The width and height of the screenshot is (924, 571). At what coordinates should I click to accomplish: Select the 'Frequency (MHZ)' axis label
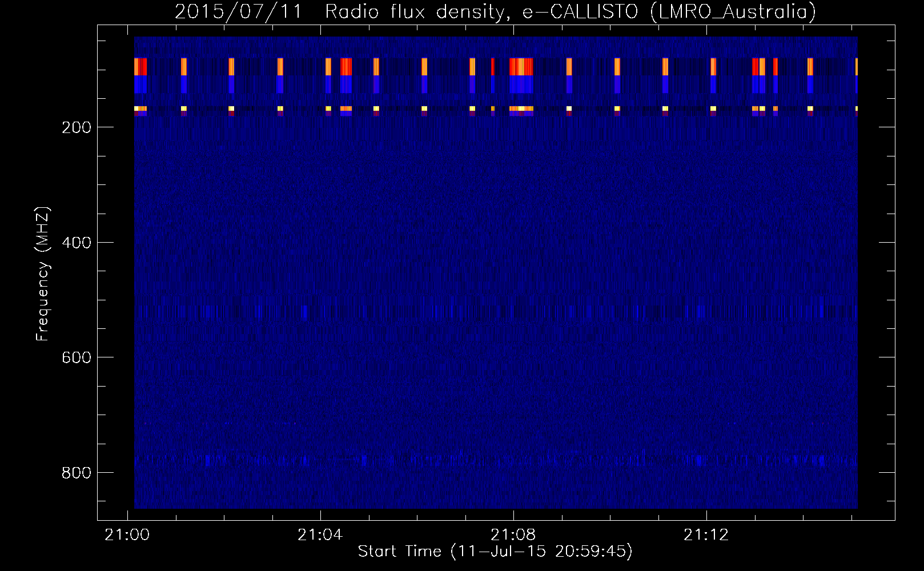(43, 274)
